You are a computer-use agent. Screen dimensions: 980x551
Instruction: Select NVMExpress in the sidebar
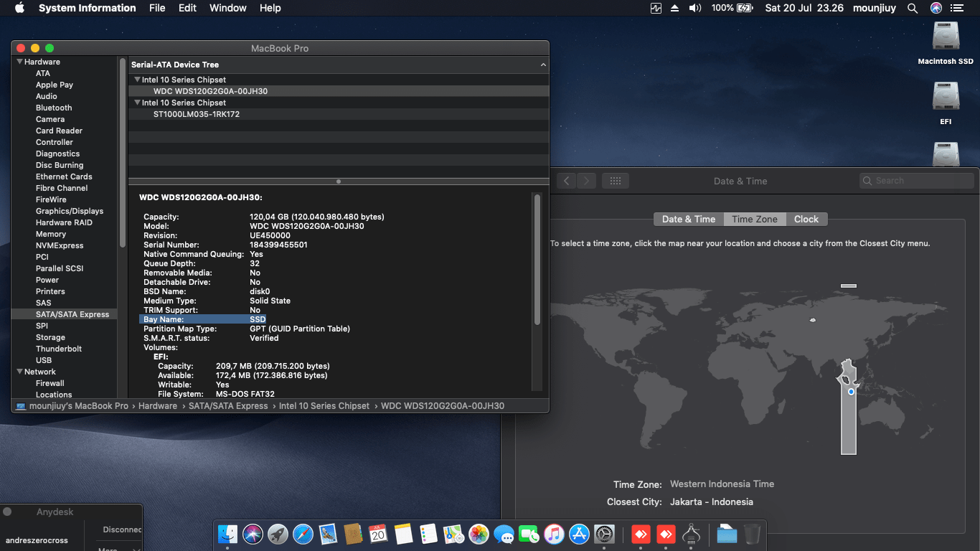60,245
